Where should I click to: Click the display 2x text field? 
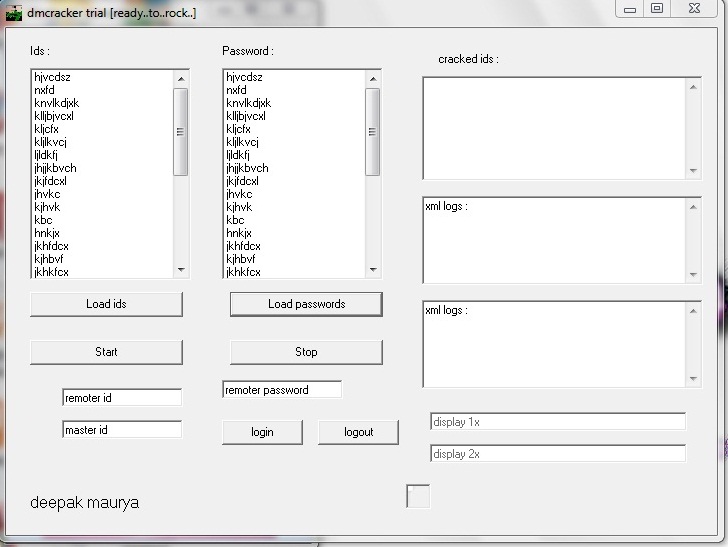pyautogui.click(x=558, y=454)
